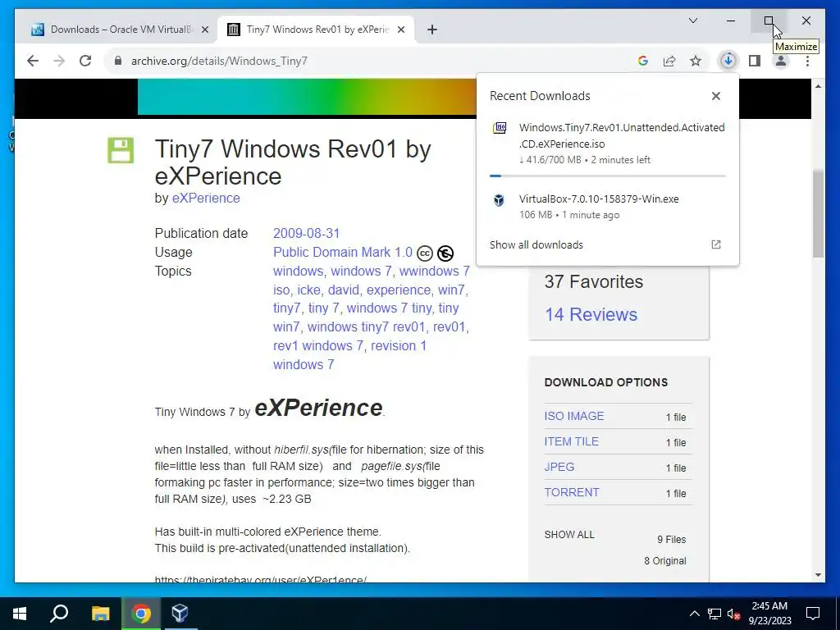Screen dimensions: 840x630
Task: Click Show all downloads
Action: coord(536,244)
